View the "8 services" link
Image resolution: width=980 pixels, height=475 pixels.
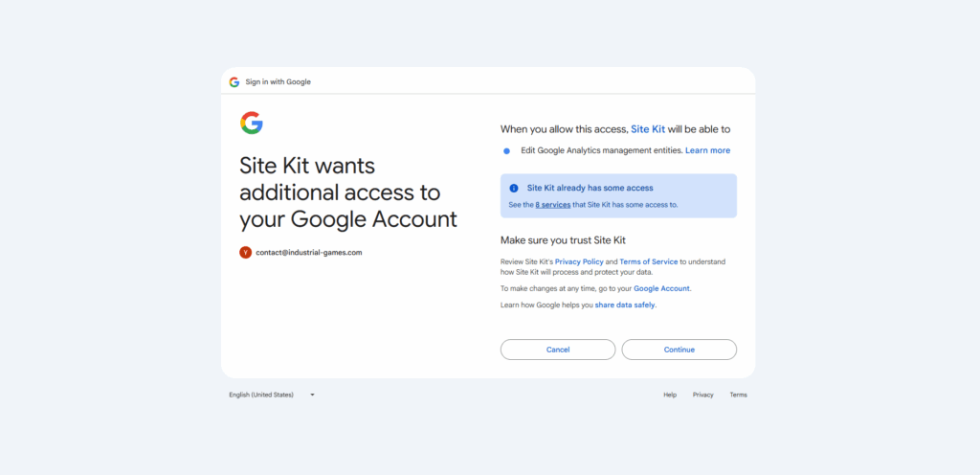point(553,204)
